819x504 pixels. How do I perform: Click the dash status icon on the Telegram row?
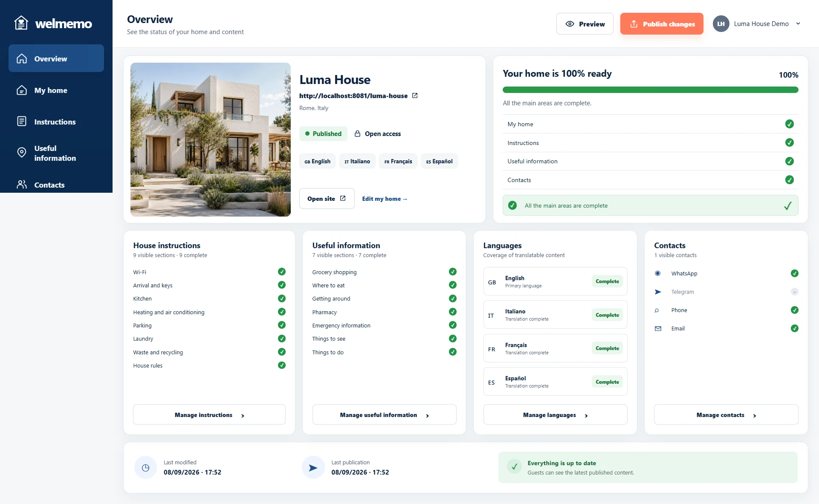click(x=794, y=292)
